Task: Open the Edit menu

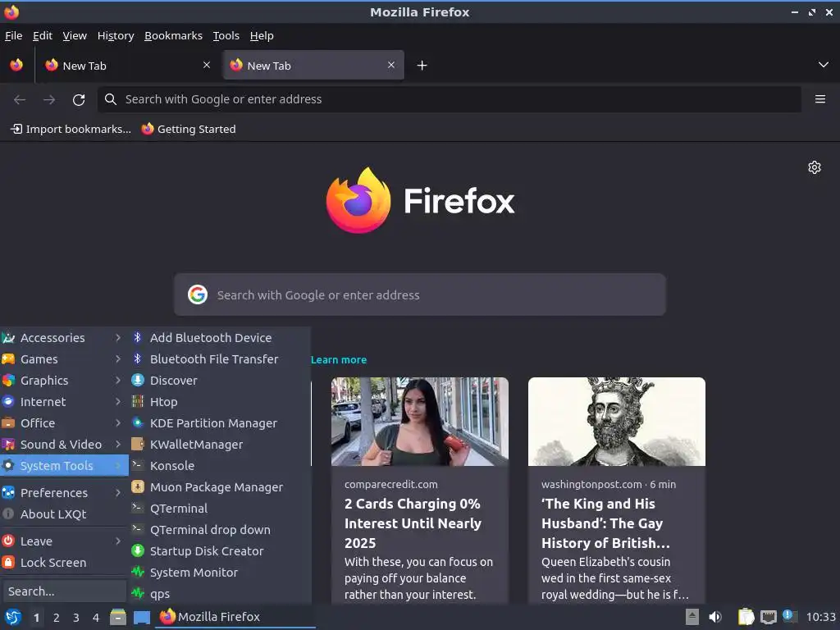Action: coord(43,36)
